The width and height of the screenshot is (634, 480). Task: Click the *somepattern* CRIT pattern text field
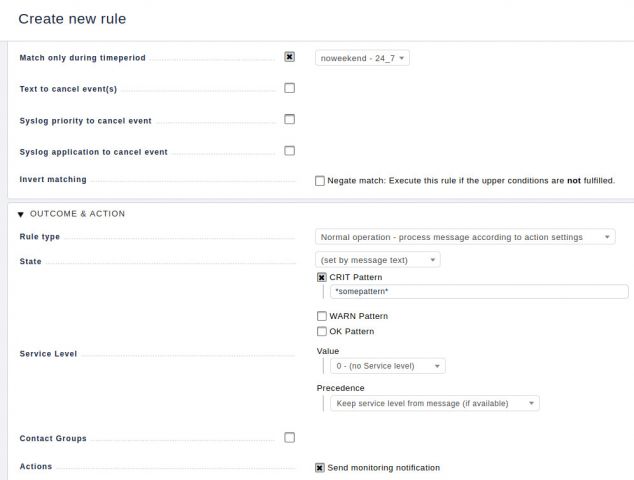click(479, 292)
